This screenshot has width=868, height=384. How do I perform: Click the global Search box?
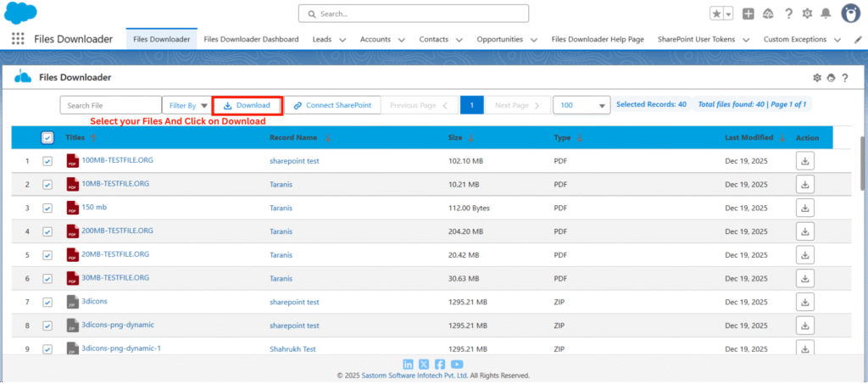414,14
